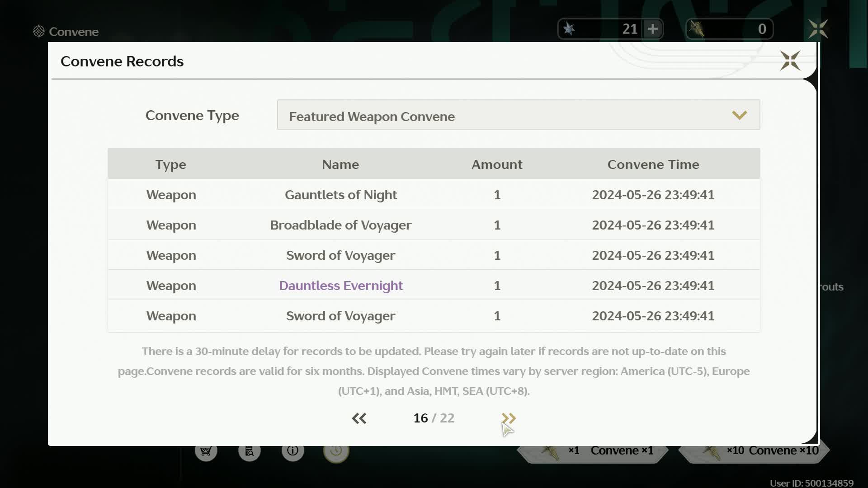Screen dimensions: 868x488
Task: Go to the previous page using the double-arrow
Action: coord(359,418)
